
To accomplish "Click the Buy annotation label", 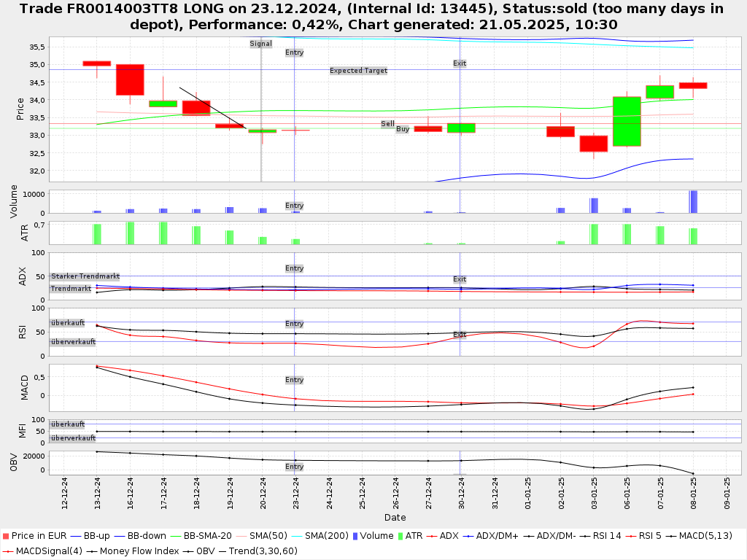I will 403,129.
